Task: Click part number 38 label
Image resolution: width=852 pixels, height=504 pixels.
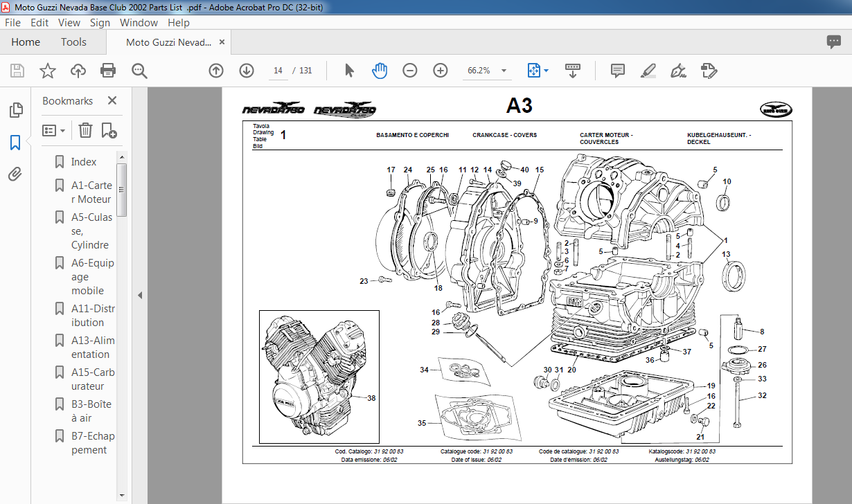Action: pyautogui.click(x=371, y=398)
